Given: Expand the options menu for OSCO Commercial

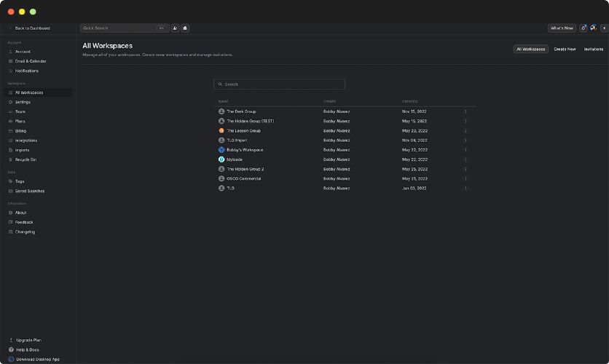Looking at the screenshot, I should [x=465, y=178].
